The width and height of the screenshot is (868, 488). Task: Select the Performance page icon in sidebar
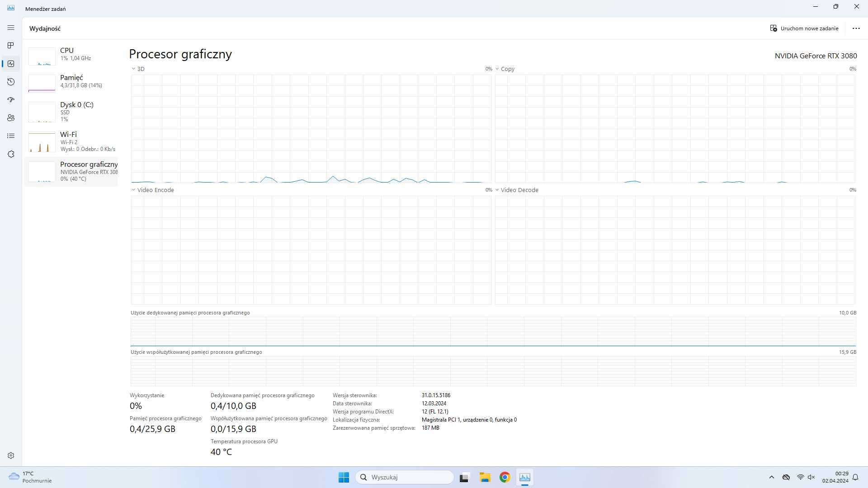click(11, 64)
